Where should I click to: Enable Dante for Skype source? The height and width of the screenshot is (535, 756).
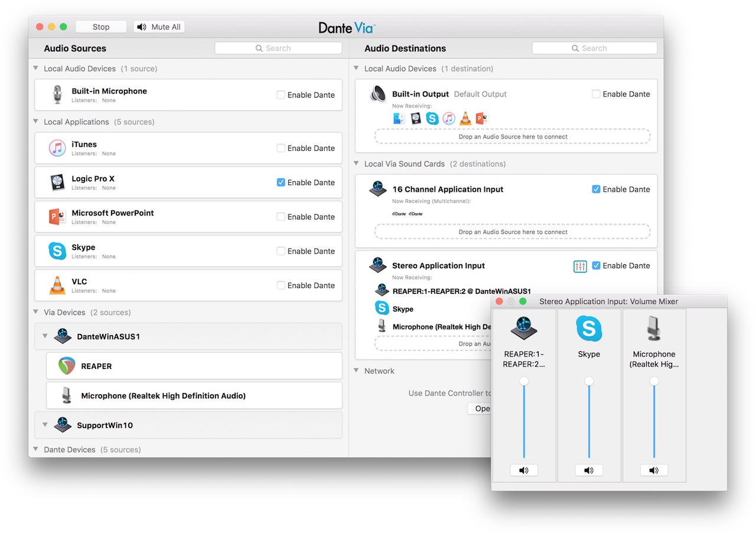pyautogui.click(x=281, y=251)
